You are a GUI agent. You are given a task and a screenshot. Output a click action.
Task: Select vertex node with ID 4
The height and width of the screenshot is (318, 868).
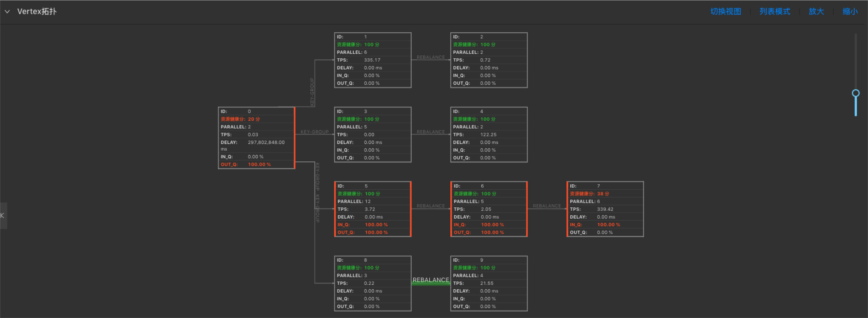point(489,135)
